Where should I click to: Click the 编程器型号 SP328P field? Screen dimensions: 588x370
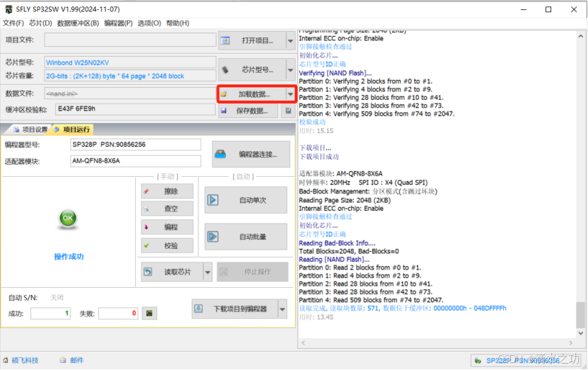[135, 145]
